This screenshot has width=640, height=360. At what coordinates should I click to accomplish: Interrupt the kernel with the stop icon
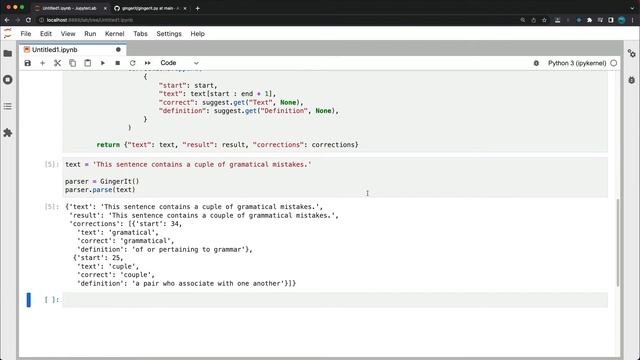tap(118, 63)
